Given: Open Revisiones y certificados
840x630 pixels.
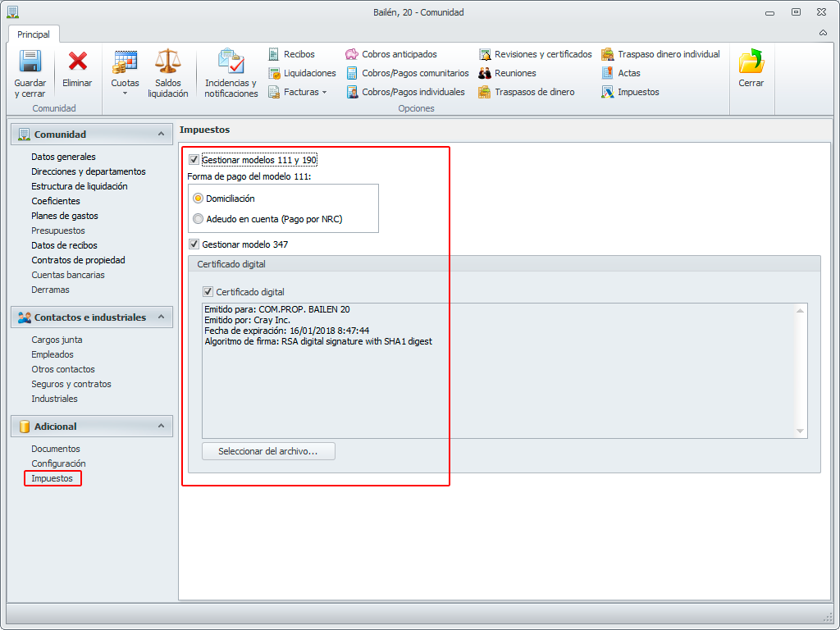Looking at the screenshot, I should [535, 54].
